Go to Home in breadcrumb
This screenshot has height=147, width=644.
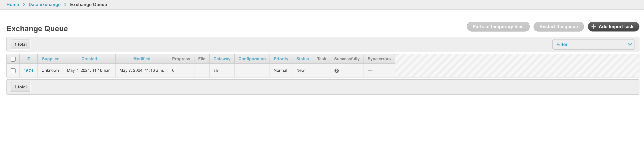click(13, 5)
